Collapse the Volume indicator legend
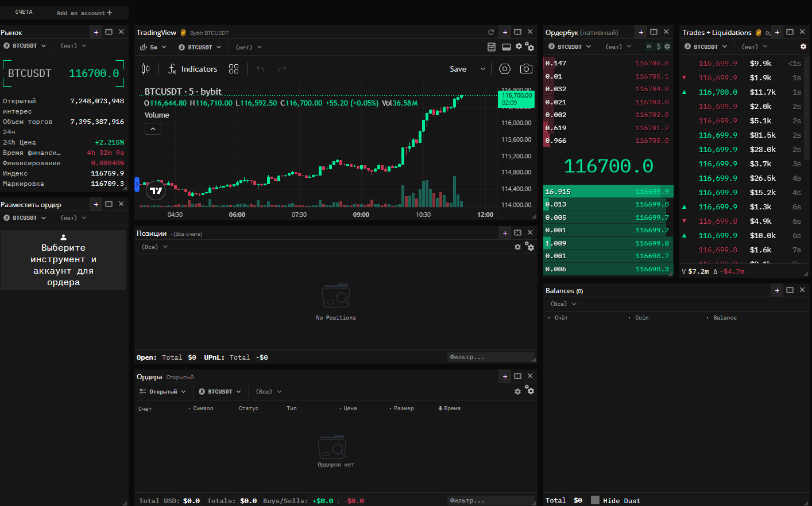Viewport: 812px width, 506px height. (x=153, y=129)
